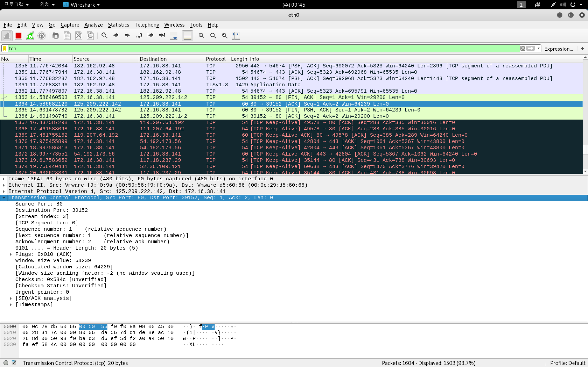Open capture options gear icon
This screenshot has height=367, width=588.
42,36
